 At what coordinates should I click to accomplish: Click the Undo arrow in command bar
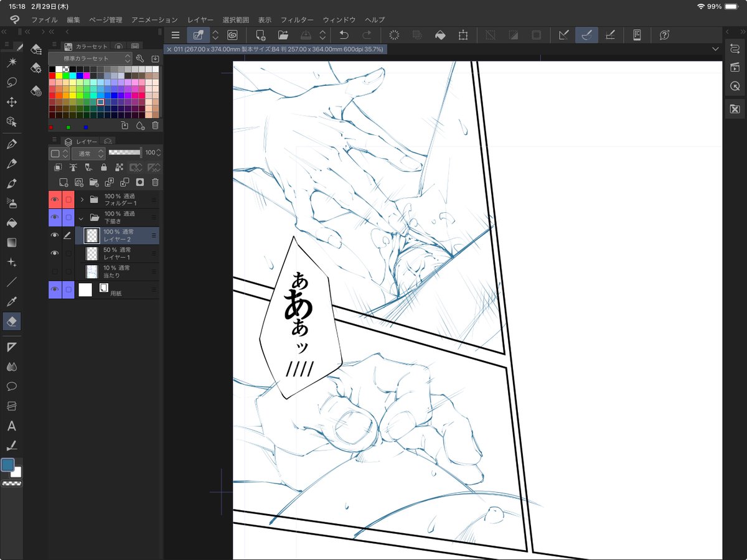click(343, 35)
